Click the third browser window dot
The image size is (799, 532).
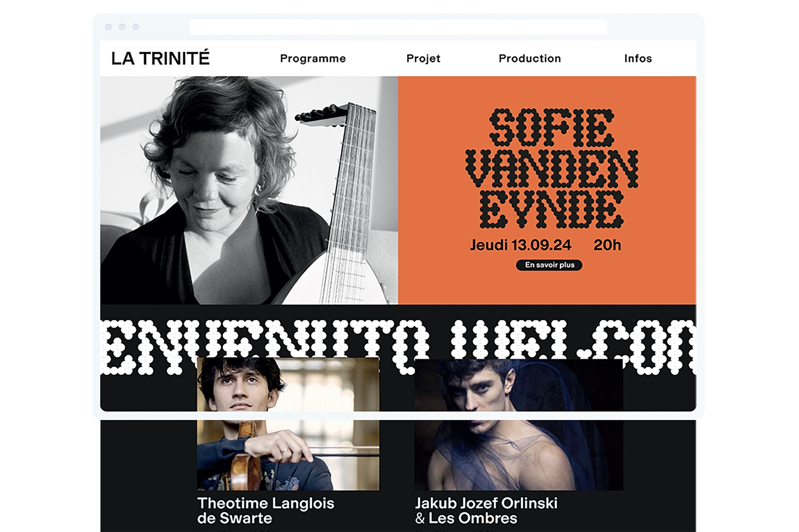pos(136,27)
